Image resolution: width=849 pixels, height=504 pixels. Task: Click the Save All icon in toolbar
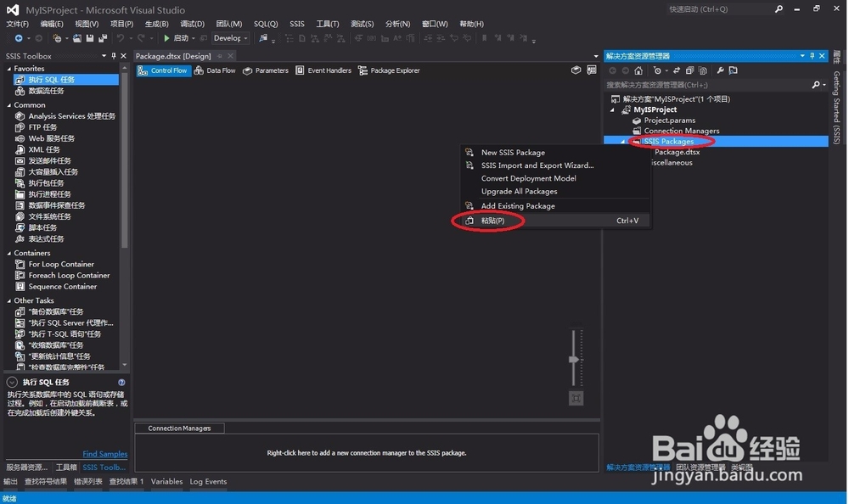point(103,38)
